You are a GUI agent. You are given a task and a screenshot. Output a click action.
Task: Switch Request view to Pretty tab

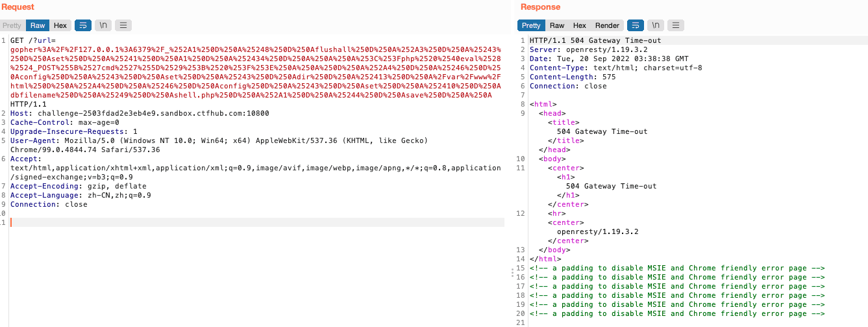[x=12, y=25]
